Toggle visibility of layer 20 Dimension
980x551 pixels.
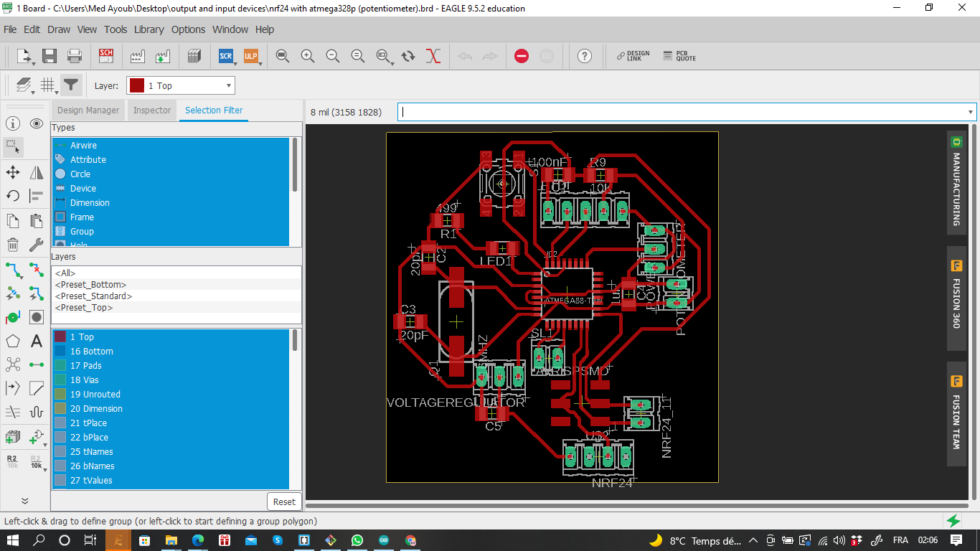tap(60, 408)
